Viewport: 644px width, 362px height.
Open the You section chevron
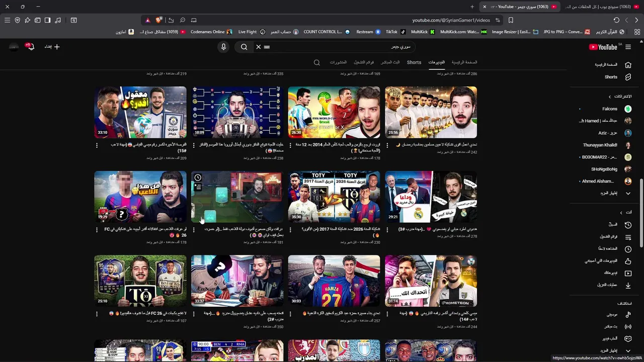tap(621, 213)
